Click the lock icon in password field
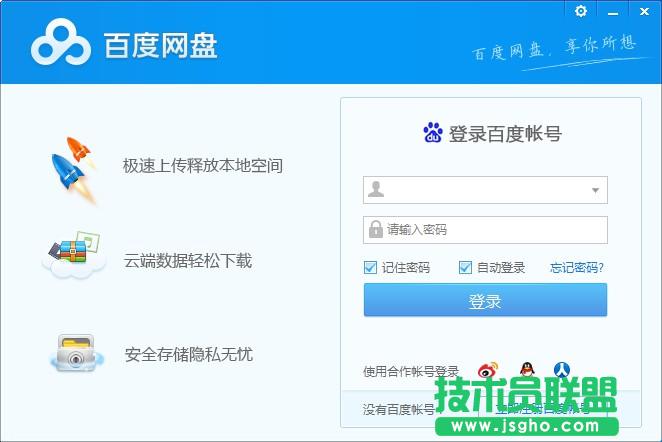This screenshot has width=662, height=442. click(375, 229)
